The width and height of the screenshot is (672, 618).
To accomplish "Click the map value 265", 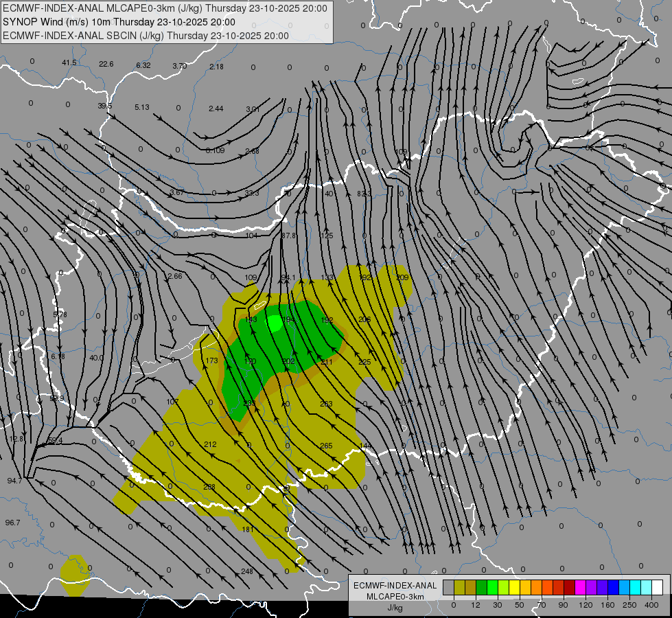I will coord(326,446).
